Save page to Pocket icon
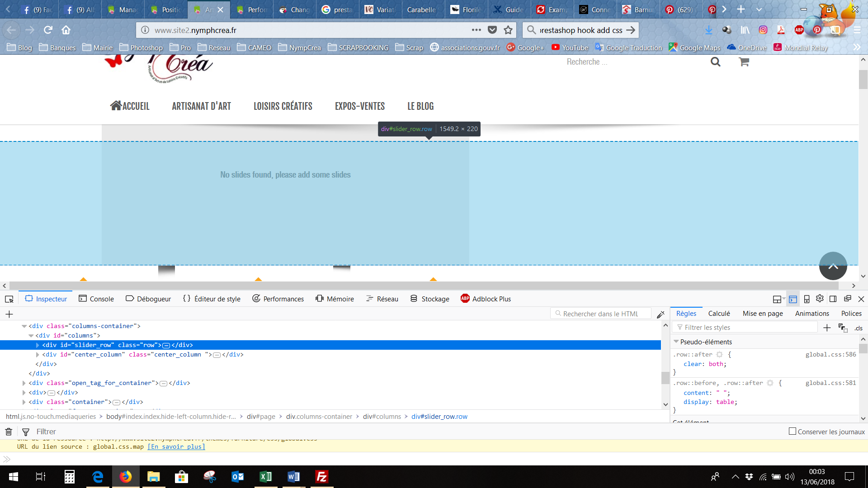Screen dimensions: 868x488 492,30
